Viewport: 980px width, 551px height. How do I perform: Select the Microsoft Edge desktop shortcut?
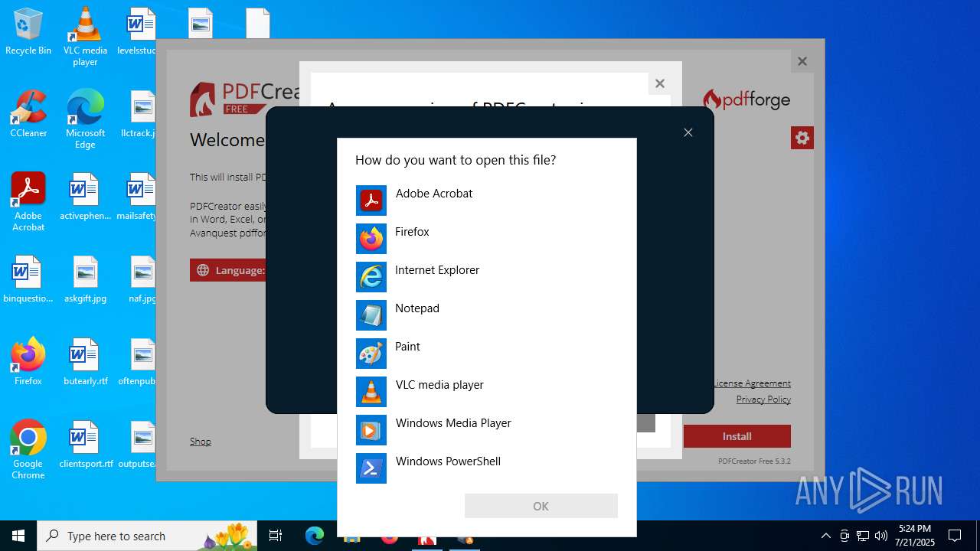(x=85, y=119)
